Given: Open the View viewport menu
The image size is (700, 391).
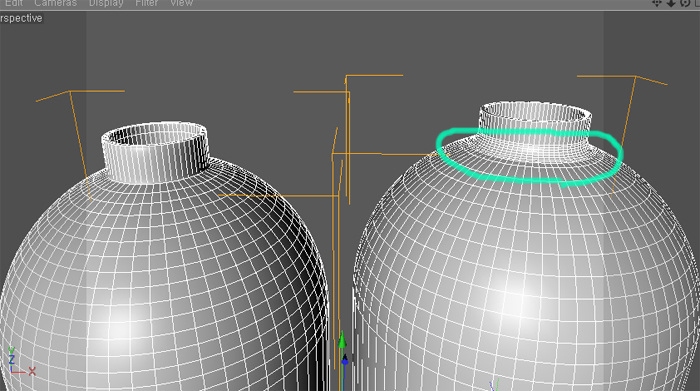Looking at the screenshot, I should 181,3.
